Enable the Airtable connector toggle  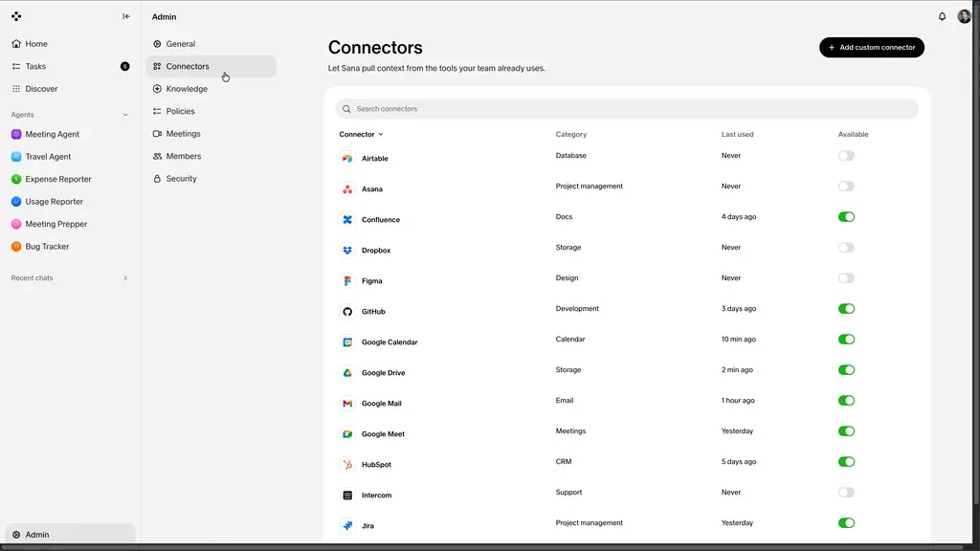tap(846, 156)
